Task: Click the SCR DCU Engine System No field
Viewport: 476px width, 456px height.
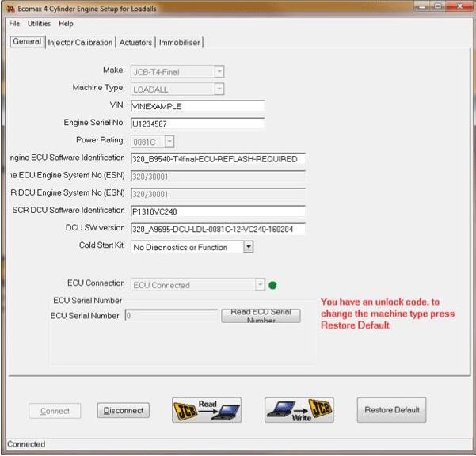Action: point(218,194)
